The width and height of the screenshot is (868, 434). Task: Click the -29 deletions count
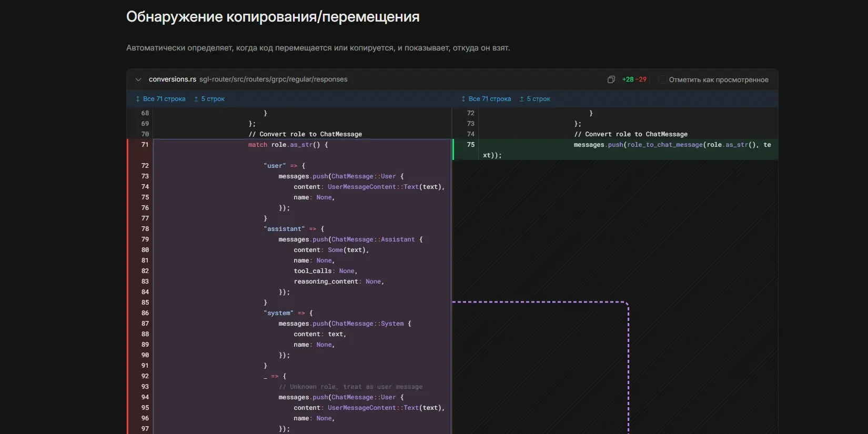tap(641, 79)
